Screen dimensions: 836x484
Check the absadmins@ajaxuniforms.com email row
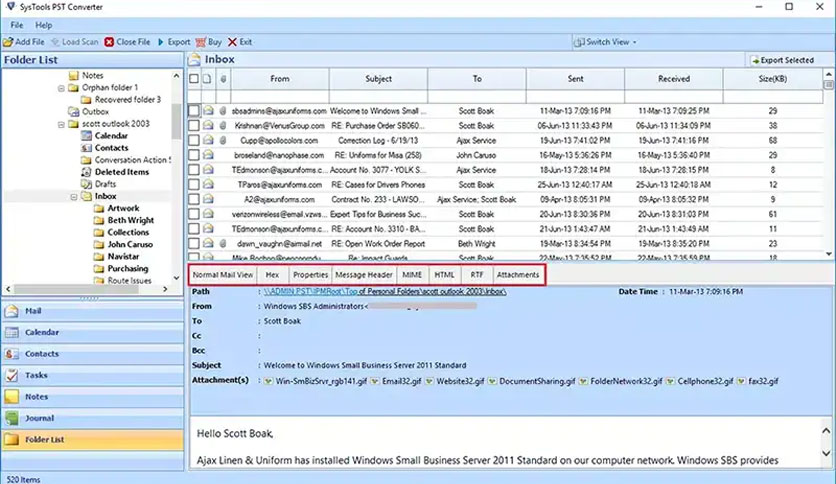click(194, 111)
